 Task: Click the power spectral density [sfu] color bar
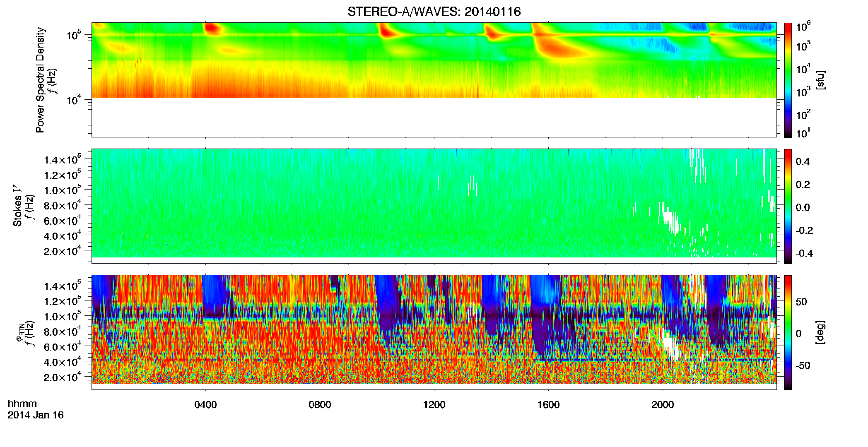click(788, 80)
